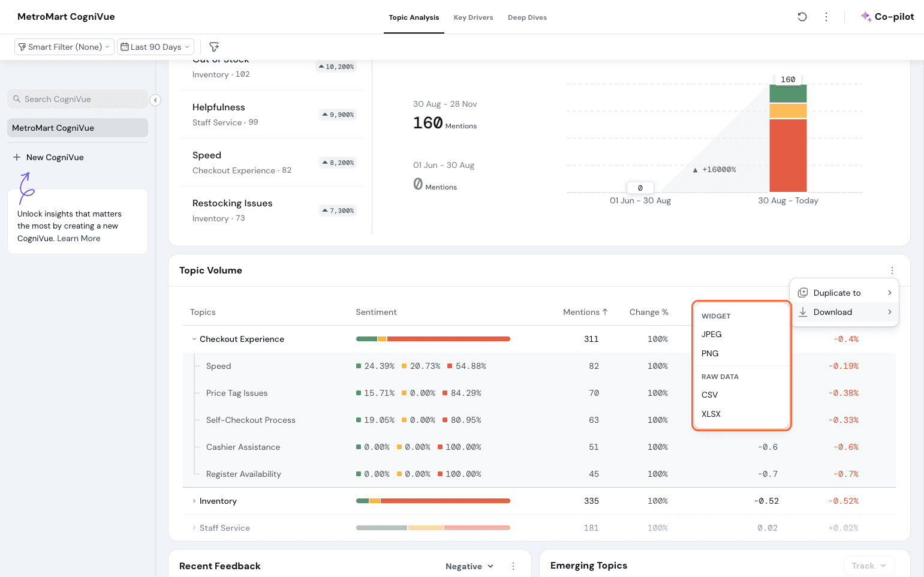Expand the Staff Service topic row
Image resolution: width=924 pixels, height=577 pixels.
pos(194,528)
